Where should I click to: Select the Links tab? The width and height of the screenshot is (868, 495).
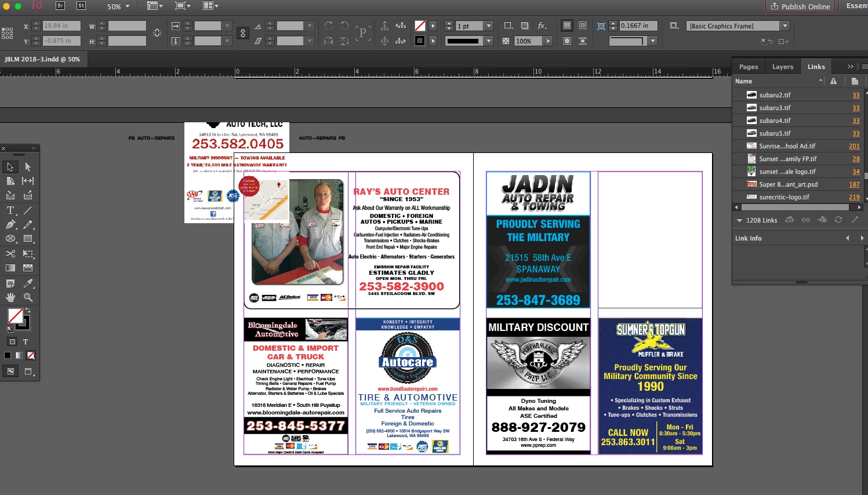(816, 67)
